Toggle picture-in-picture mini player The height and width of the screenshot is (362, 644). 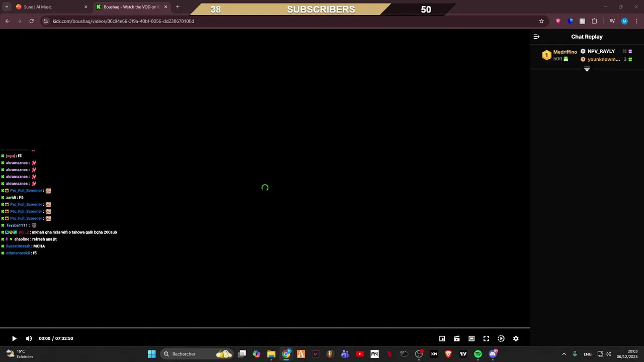coord(442,338)
